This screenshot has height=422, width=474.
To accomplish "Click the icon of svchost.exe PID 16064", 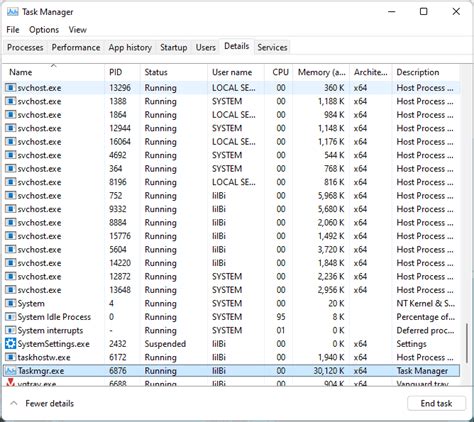I will (11, 142).
